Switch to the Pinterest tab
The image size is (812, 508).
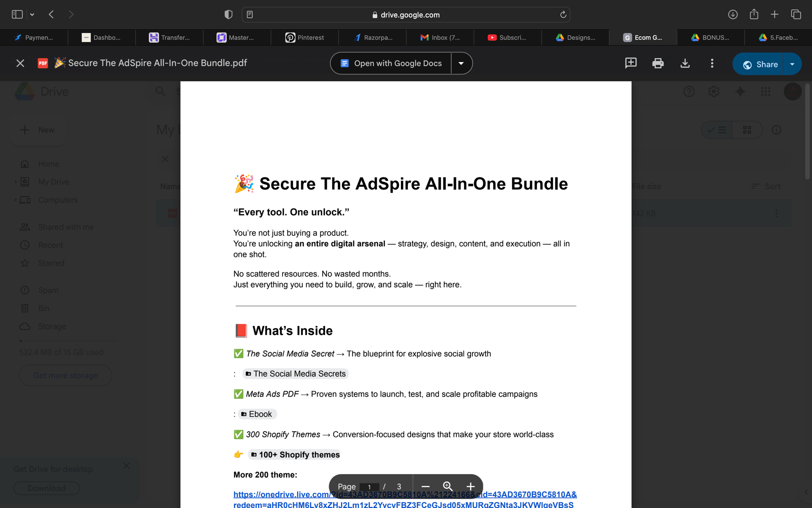pyautogui.click(x=304, y=38)
